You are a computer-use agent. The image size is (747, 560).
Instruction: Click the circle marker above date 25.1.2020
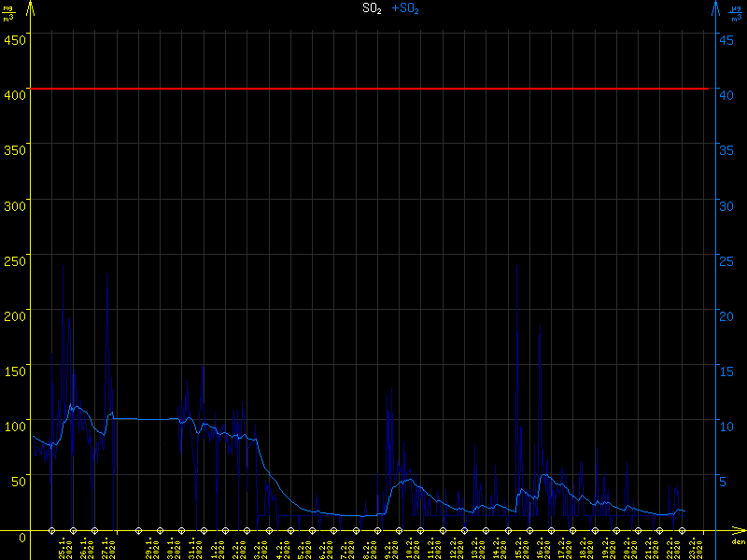click(51, 531)
